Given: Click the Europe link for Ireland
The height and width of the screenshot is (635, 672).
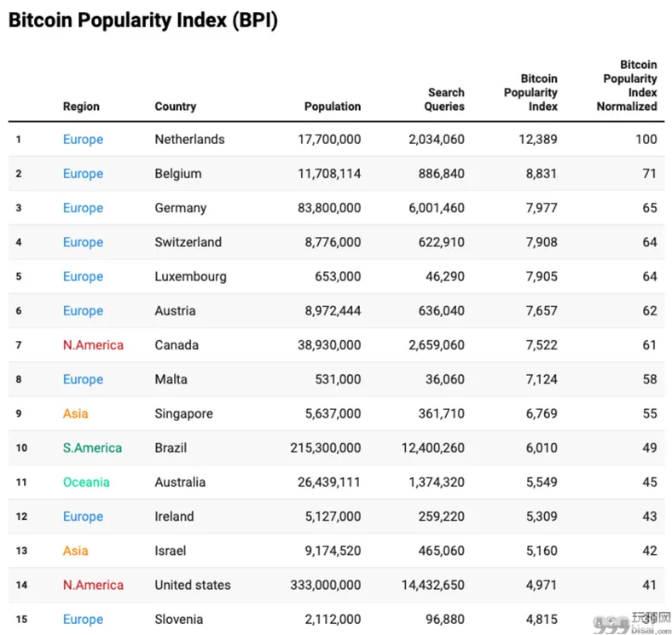Looking at the screenshot, I should [x=83, y=517].
